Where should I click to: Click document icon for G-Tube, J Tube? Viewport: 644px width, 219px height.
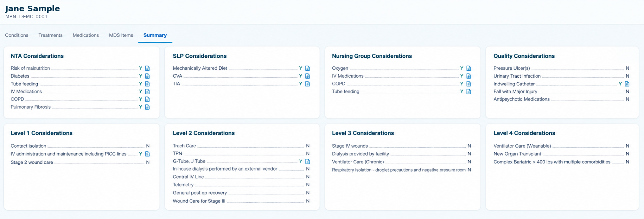point(308,162)
